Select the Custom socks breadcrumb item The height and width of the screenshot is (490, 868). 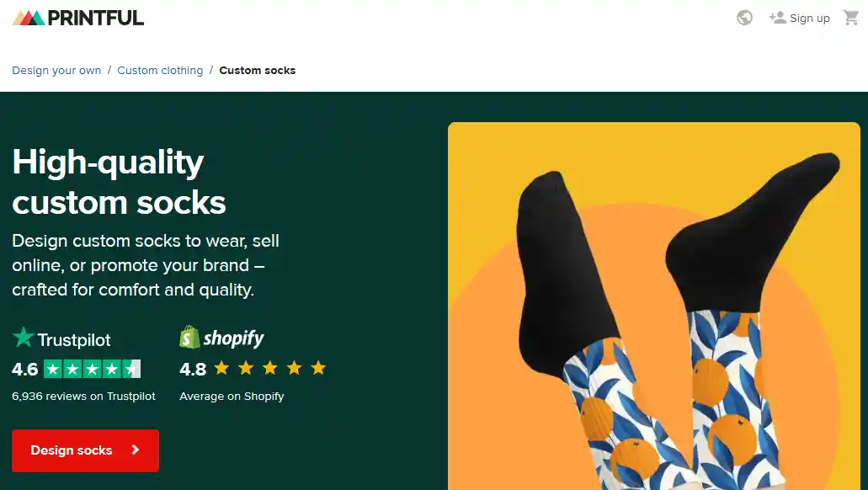point(258,70)
